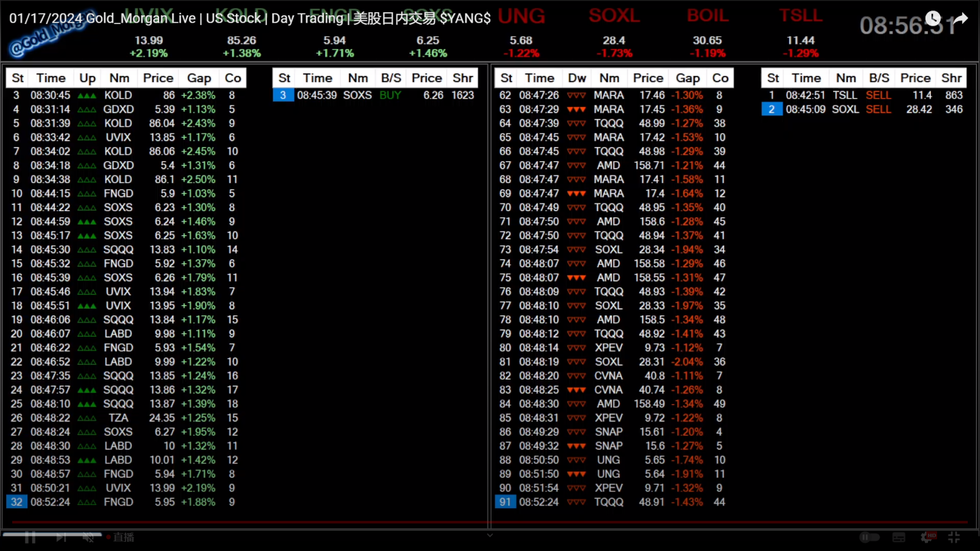The image size is (980, 551).
Task: Click the Price header in the Up table
Action: (x=158, y=78)
